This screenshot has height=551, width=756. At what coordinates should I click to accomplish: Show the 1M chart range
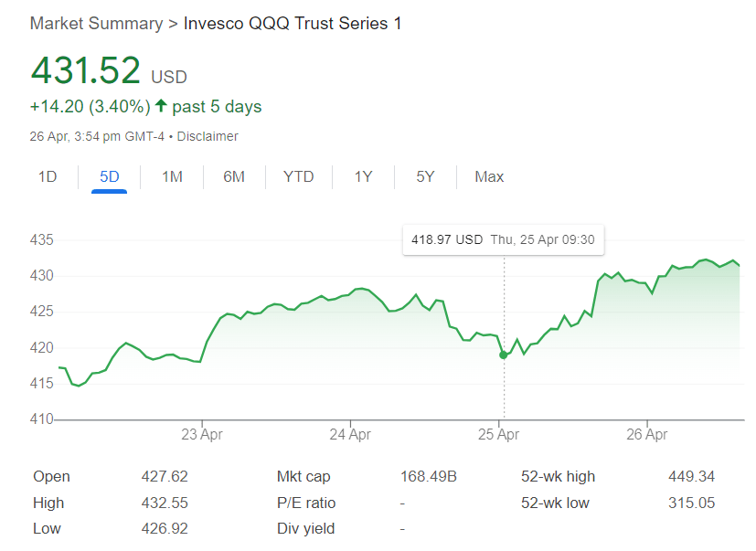click(172, 176)
